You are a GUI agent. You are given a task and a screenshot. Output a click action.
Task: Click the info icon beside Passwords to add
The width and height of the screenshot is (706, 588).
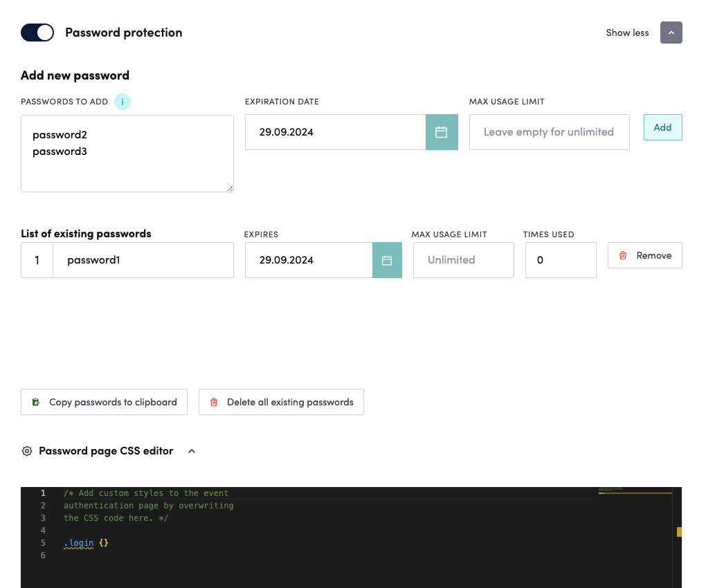click(123, 102)
